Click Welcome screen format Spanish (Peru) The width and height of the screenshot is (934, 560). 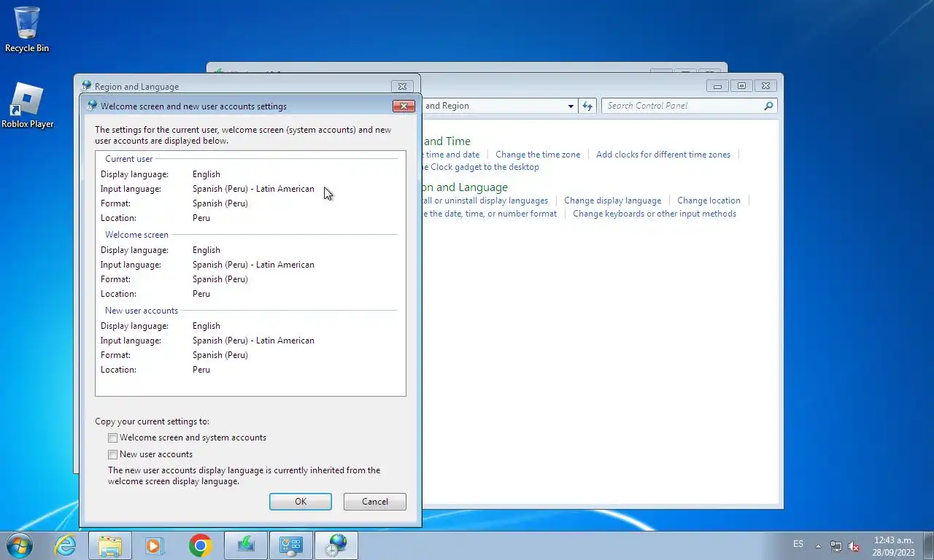point(220,279)
